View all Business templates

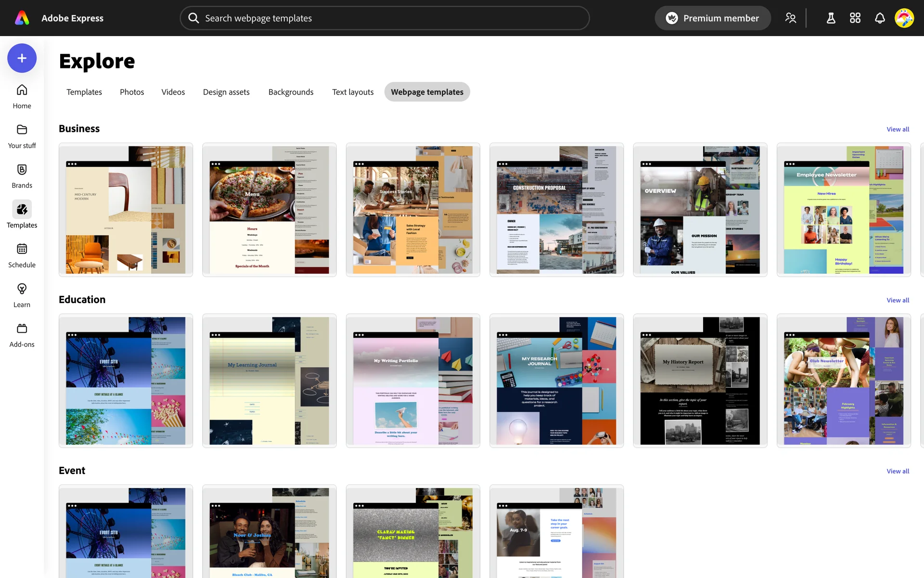pos(898,129)
